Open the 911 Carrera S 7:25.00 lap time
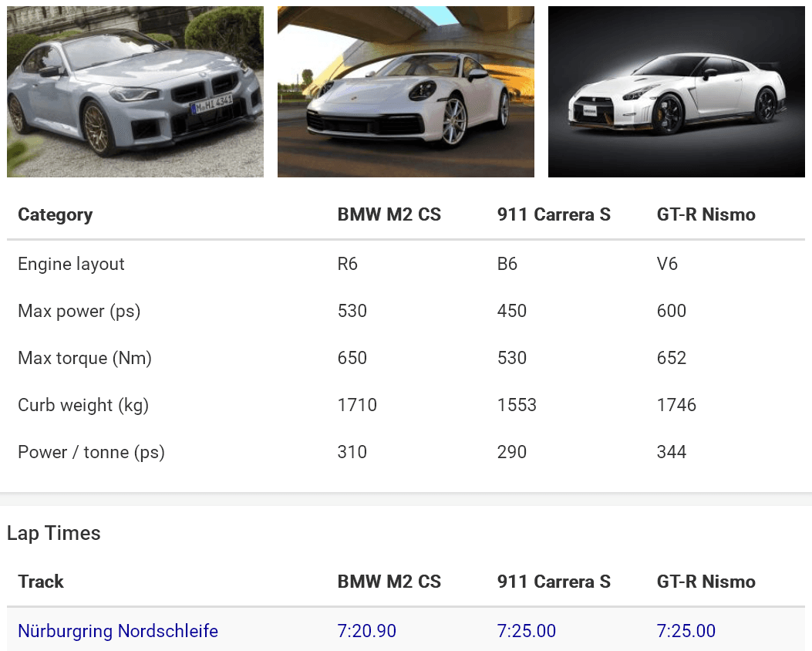 point(527,631)
